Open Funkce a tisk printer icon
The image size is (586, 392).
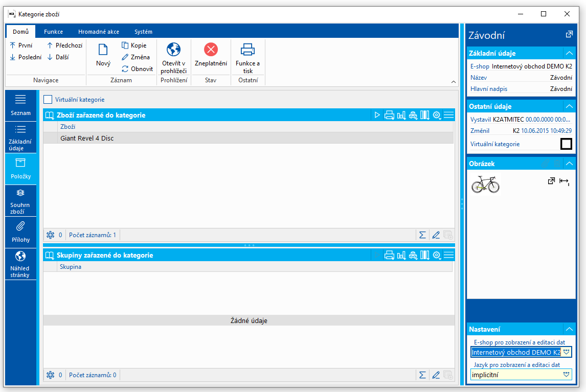(247, 50)
